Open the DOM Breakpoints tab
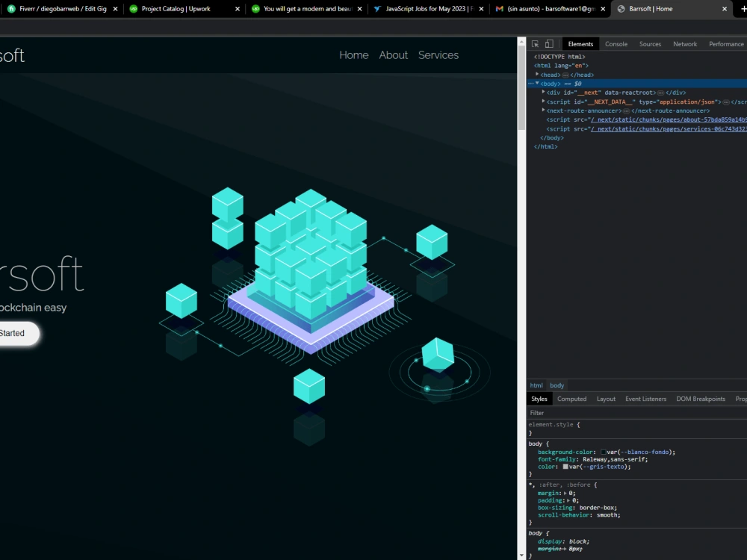Viewport: 747px width, 560px height. [x=701, y=399]
